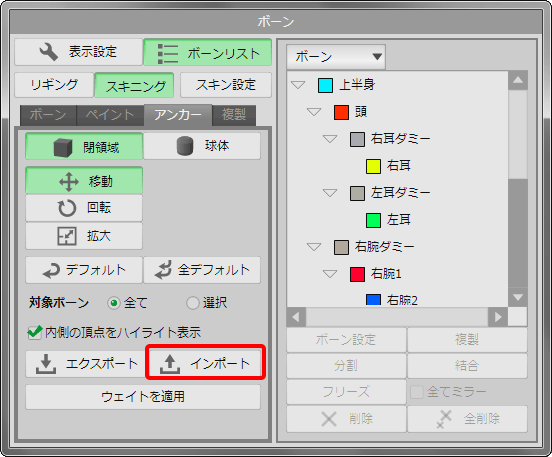Select the 全て radio button
This screenshot has width=552, height=457.
114,303
